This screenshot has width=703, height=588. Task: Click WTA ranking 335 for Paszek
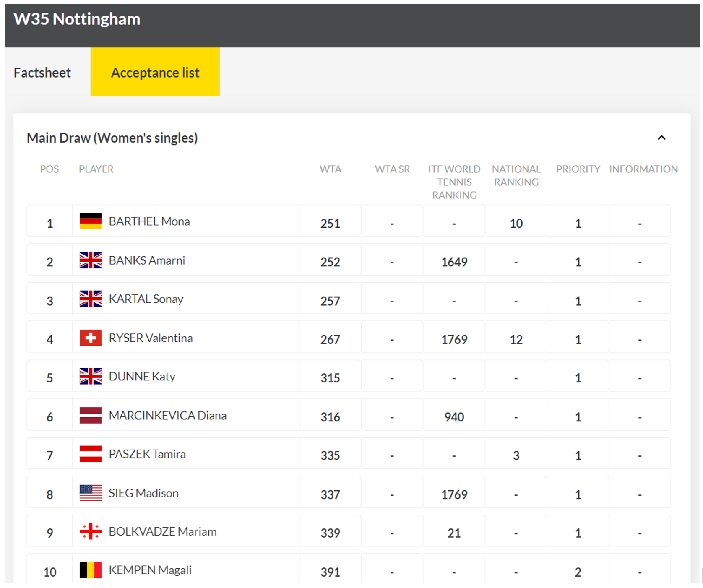point(331,456)
